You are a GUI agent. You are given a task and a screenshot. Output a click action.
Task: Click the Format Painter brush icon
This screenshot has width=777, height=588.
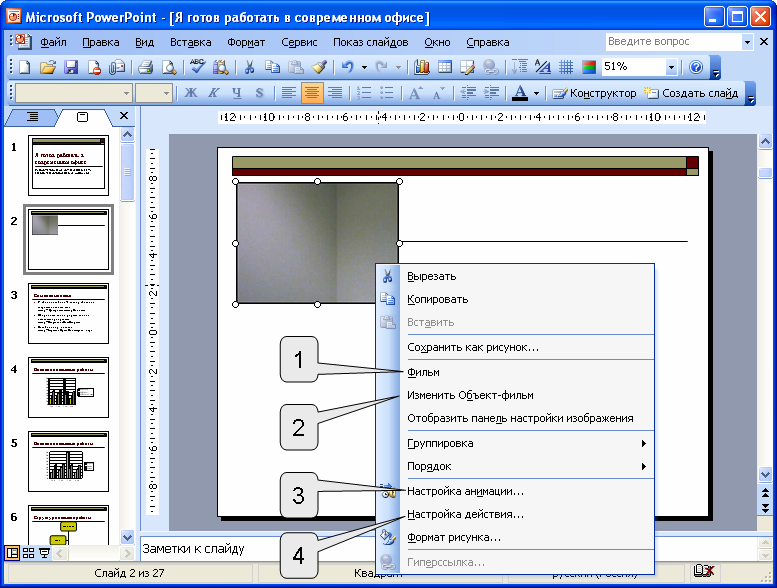(x=319, y=67)
